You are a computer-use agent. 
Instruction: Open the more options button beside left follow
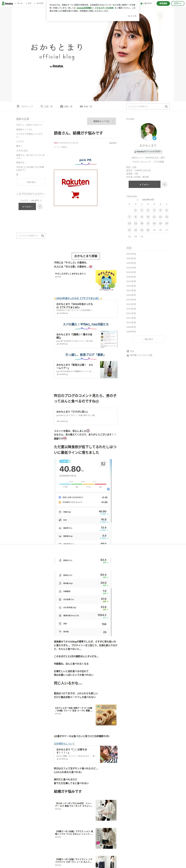tap(40, 207)
